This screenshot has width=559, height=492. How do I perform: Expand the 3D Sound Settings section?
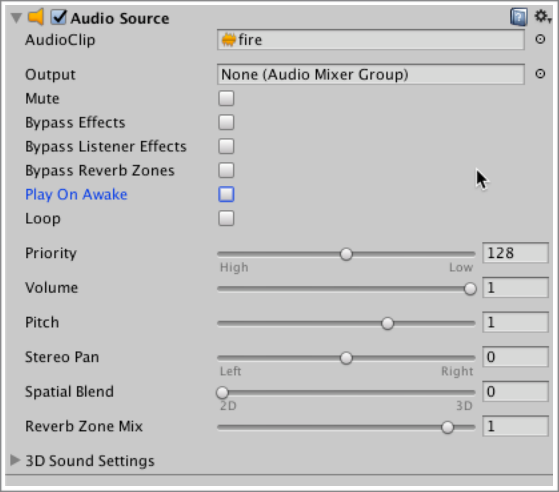coord(15,460)
